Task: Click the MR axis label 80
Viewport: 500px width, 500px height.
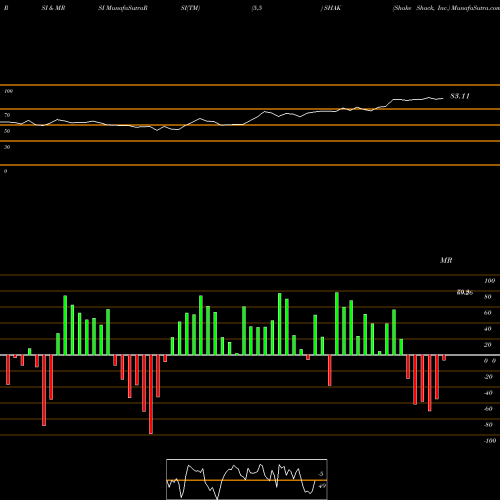Action: click(x=488, y=297)
